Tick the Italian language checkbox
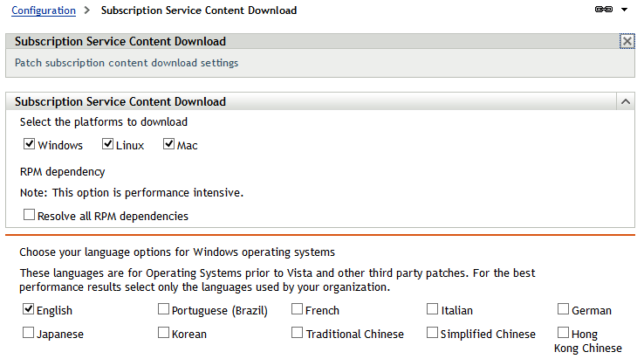Screen dimensions: 644x359 pos(433,309)
